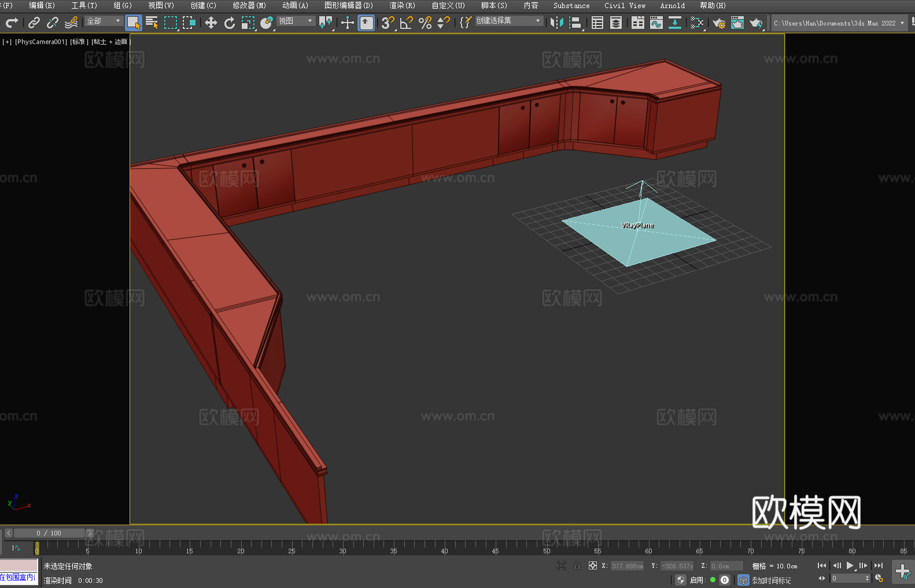Toggle Window/Crossing selection mode
The width and height of the screenshot is (915, 588).
point(189,23)
